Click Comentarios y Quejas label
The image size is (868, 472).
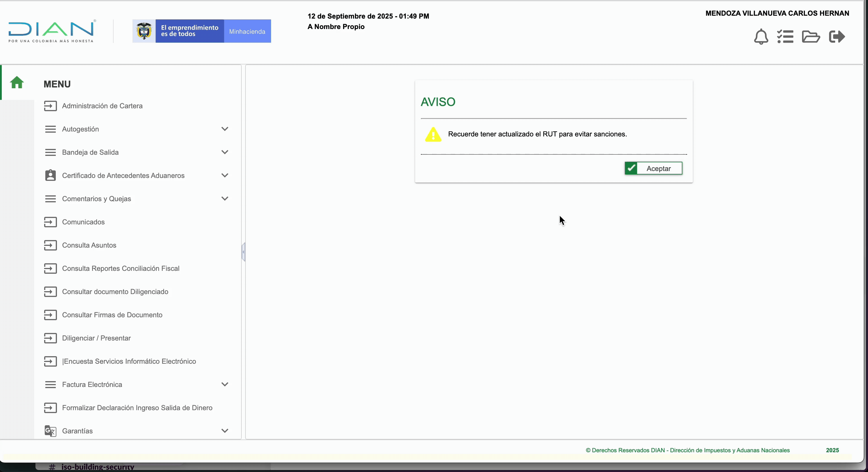[x=96, y=199]
